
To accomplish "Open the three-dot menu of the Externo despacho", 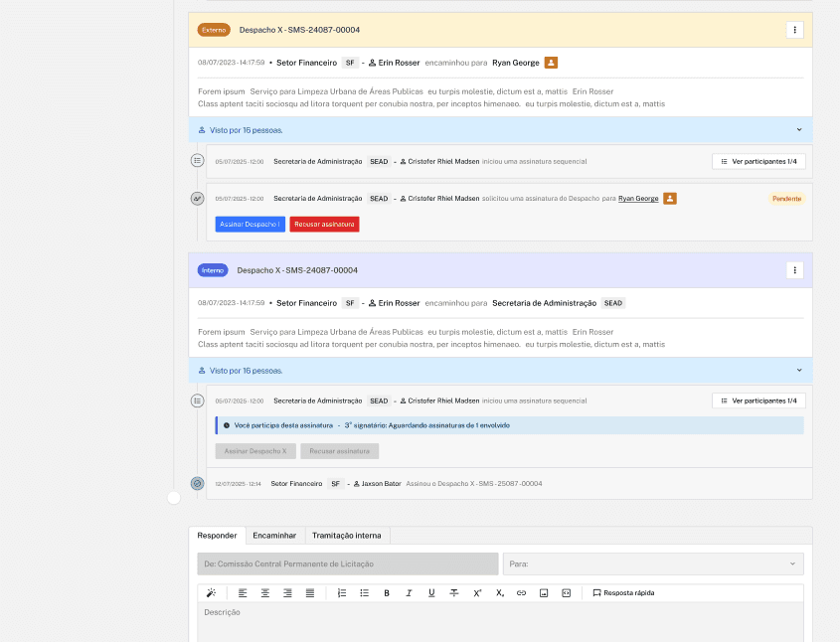I will click(794, 30).
